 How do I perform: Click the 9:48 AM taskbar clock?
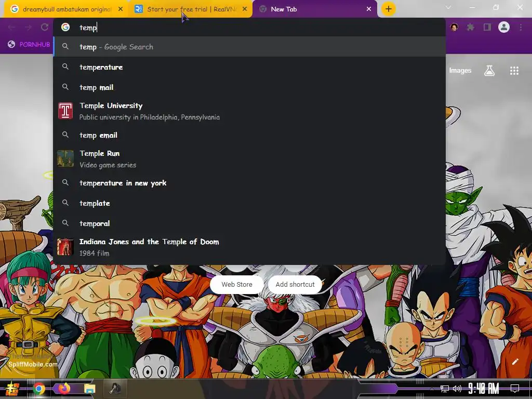point(484,389)
